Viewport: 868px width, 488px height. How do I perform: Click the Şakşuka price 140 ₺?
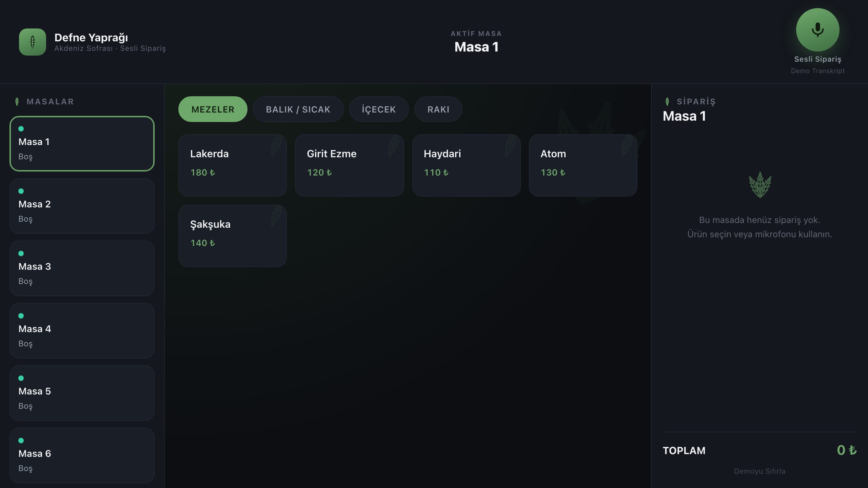[202, 243]
